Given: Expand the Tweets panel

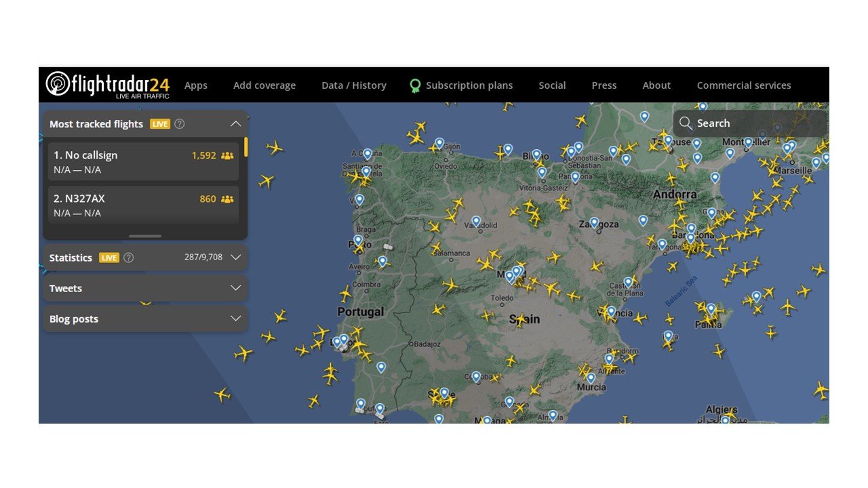Looking at the screenshot, I should point(235,288).
